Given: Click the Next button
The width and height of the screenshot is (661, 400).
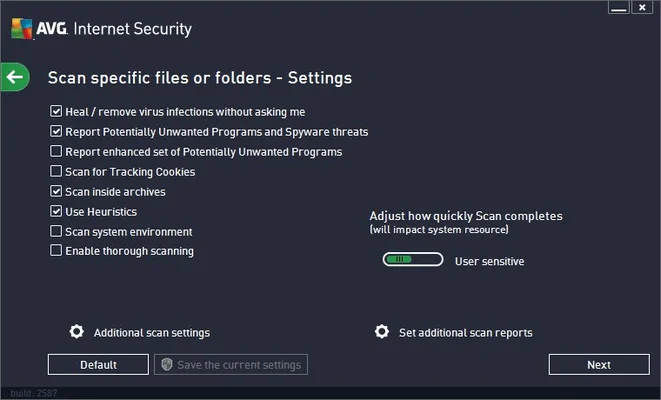Looking at the screenshot, I should [x=598, y=365].
